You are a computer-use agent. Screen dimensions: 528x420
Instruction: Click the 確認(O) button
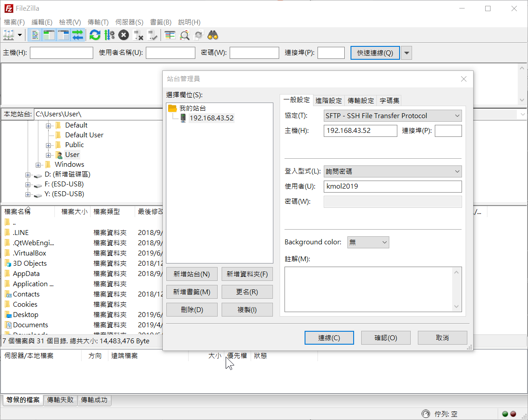coord(386,338)
